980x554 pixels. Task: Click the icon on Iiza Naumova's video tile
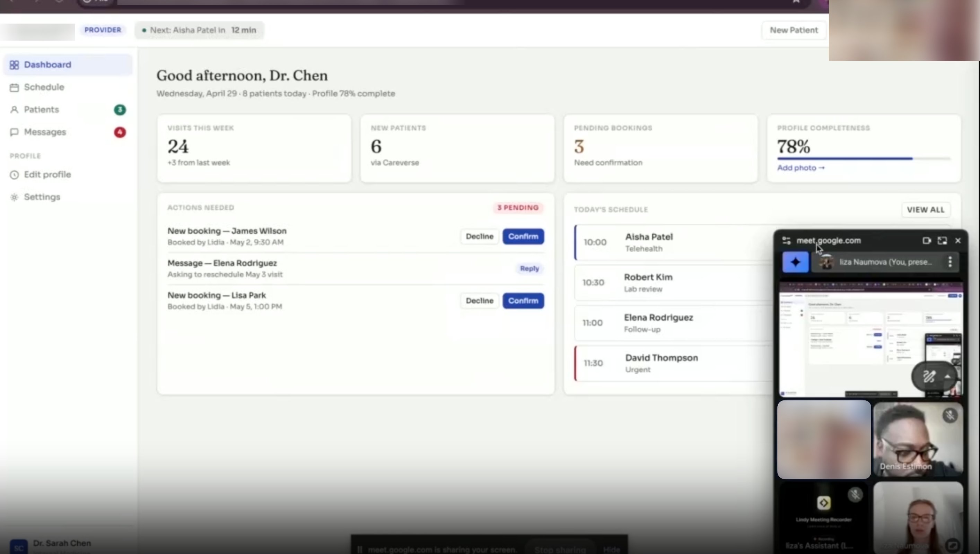pyautogui.click(x=952, y=546)
